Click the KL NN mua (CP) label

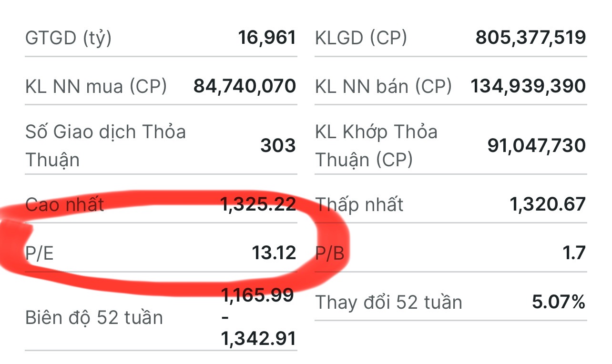click(96, 86)
